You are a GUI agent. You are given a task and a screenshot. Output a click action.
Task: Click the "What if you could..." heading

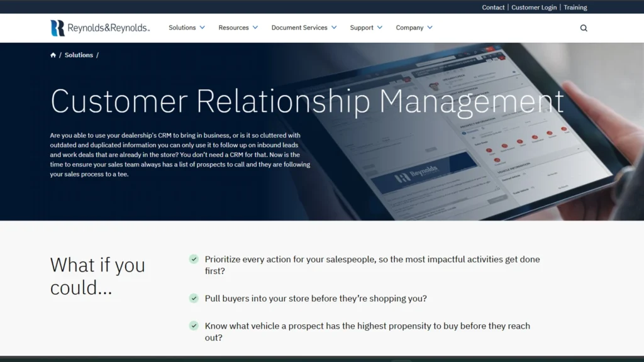(x=97, y=277)
